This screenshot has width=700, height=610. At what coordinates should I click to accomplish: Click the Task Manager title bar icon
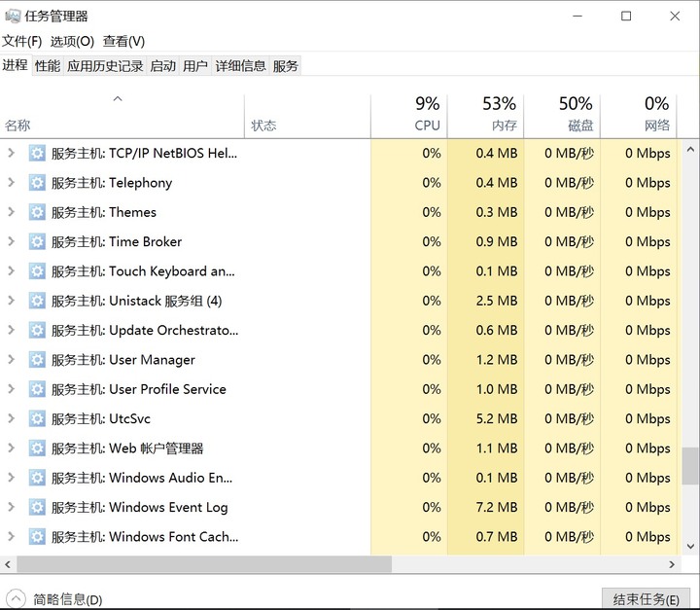13,17
